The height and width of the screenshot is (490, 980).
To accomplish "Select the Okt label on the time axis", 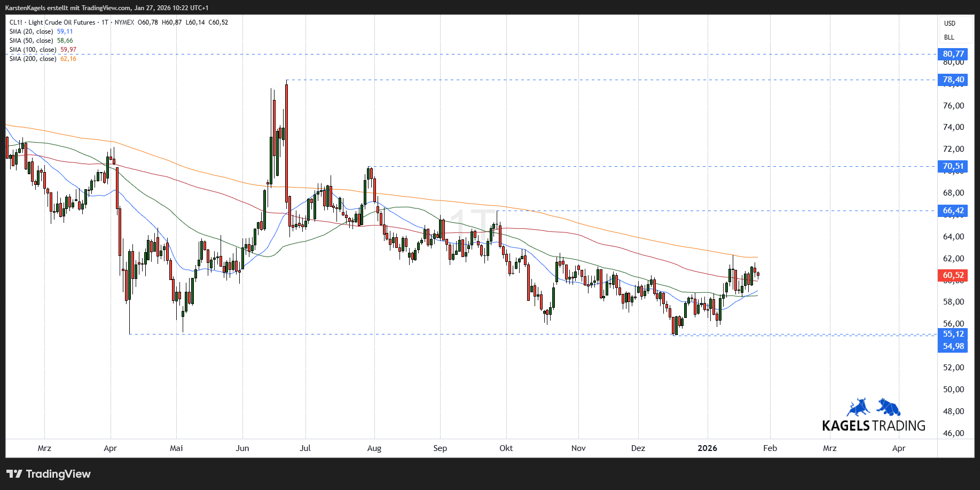I will (506, 448).
